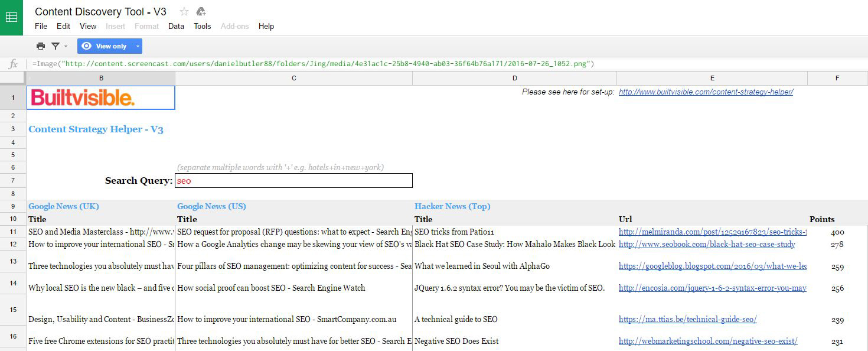The height and width of the screenshot is (351, 868).
Task: Select SEO and Media Masterclass cell
Action: 101,232
